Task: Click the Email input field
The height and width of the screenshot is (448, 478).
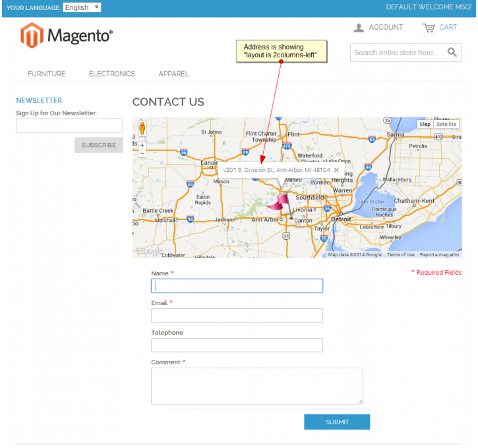Action: click(x=237, y=316)
